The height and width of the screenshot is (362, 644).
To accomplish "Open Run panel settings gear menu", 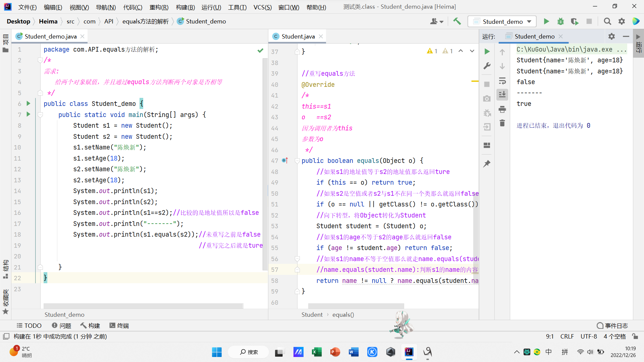I will coord(611,36).
